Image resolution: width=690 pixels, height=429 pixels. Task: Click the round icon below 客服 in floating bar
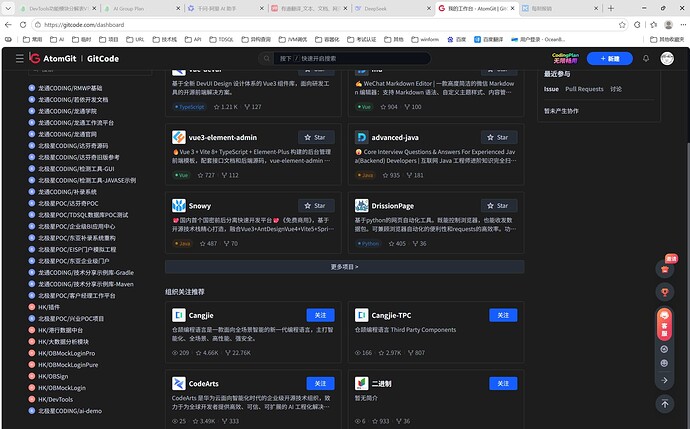pos(664,349)
